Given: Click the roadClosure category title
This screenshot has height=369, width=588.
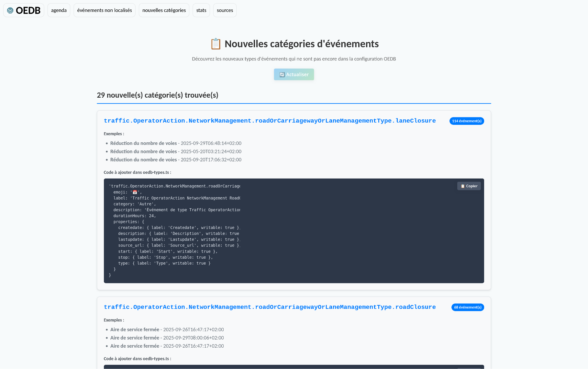Looking at the screenshot, I should point(270,307).
